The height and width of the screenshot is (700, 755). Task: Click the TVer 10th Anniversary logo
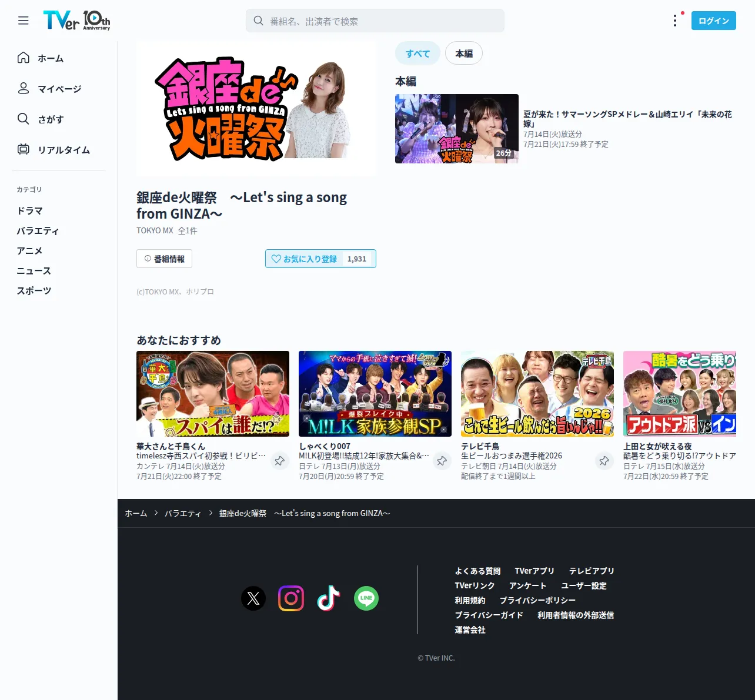(x=76, y=21)
